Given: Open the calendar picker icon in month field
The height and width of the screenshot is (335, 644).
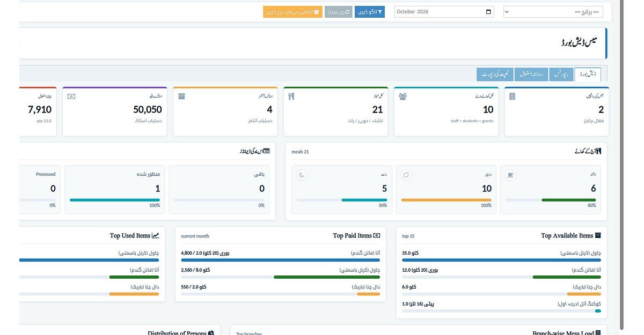Looking at the screenshot, I should (488, 12).
